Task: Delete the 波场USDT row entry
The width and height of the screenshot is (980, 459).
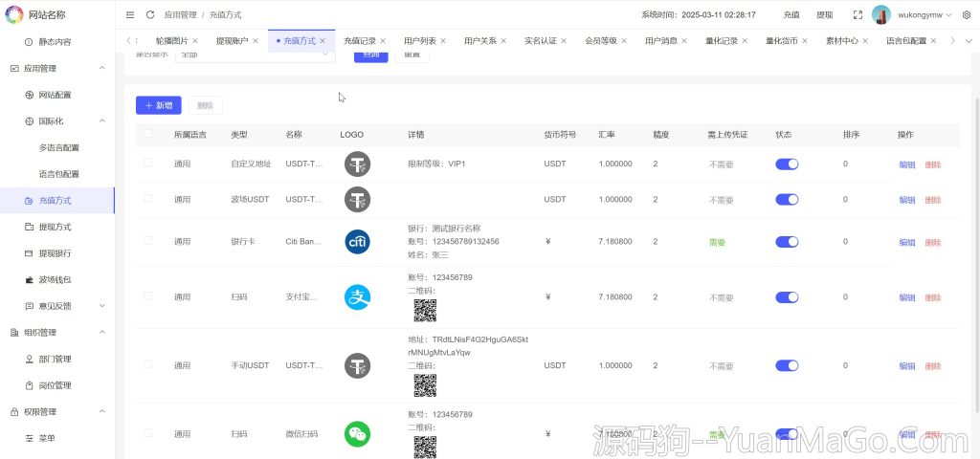Action: click(933, 200)
